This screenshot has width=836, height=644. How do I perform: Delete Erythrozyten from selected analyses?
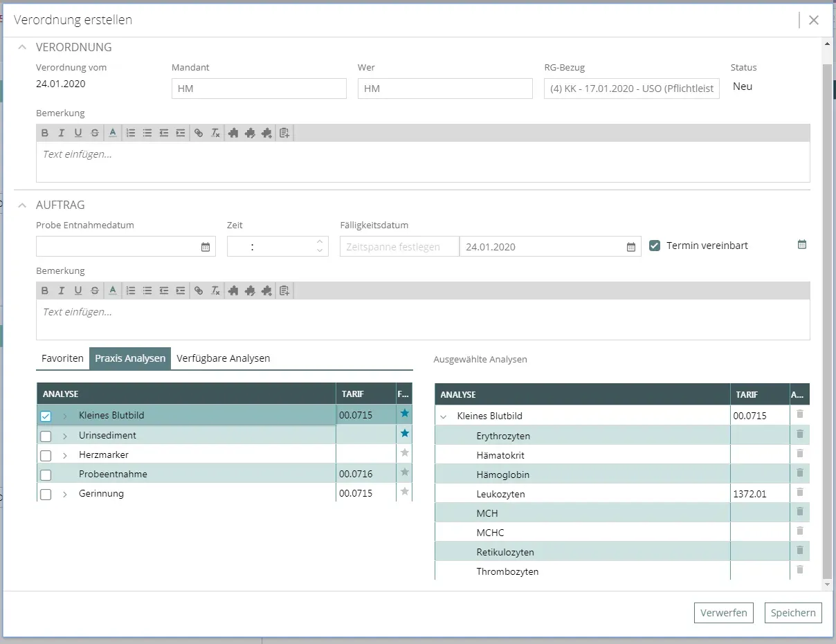pos(800,434)
